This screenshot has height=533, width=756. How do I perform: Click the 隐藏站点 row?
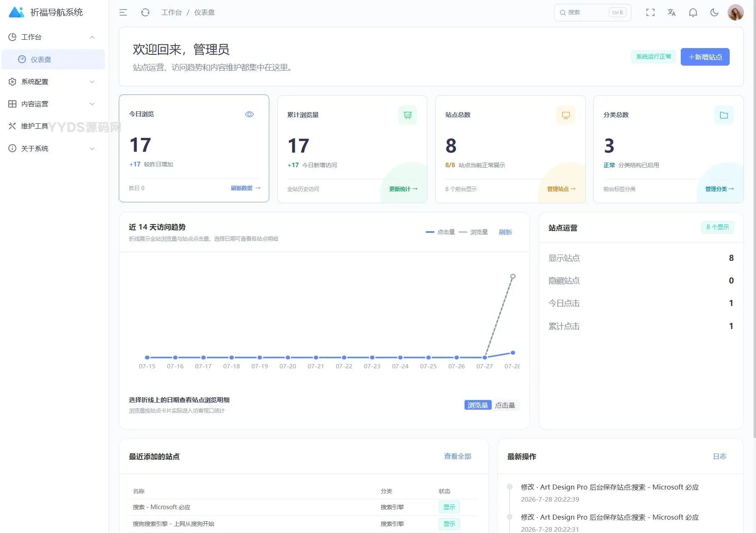tap(641, 281)
